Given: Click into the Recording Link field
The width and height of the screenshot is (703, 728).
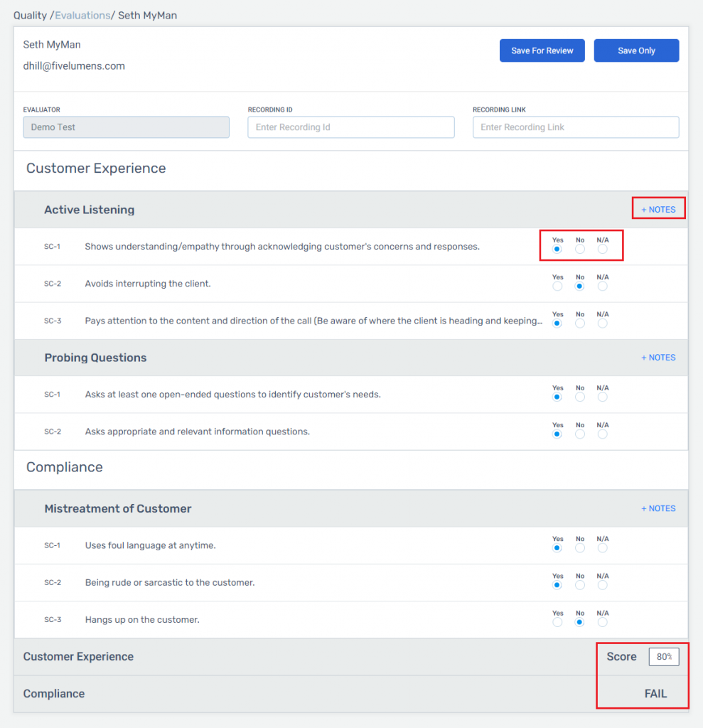Looking at the screenshot, I should pyautogui.click(x=576, y=127).
